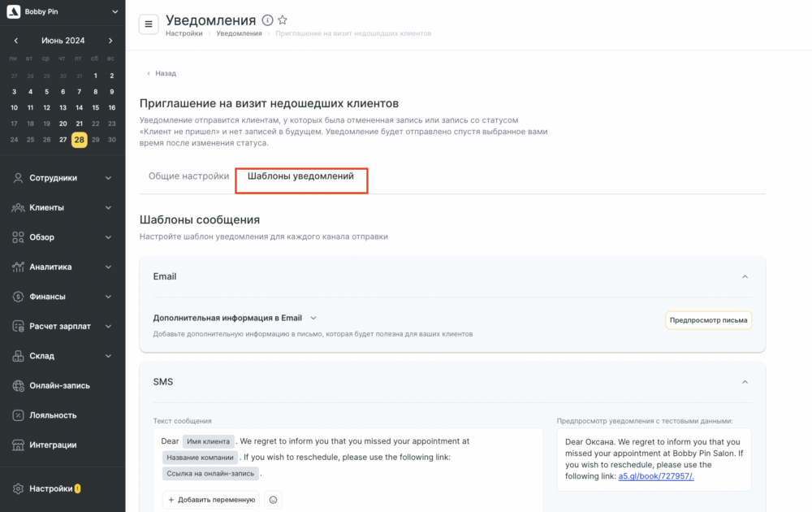The image size is (812, 512).
Task: Open the hamburger menu button
Action: (148, 24)
